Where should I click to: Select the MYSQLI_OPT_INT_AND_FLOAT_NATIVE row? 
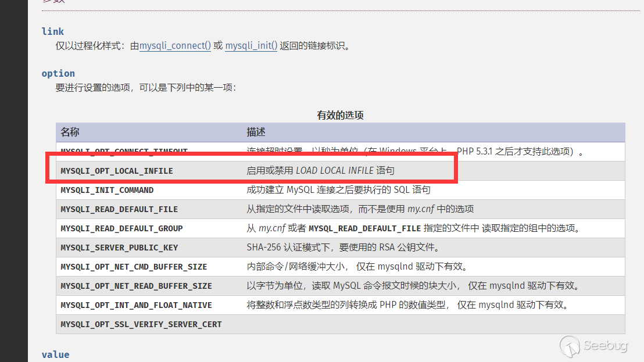coord(341,305)
